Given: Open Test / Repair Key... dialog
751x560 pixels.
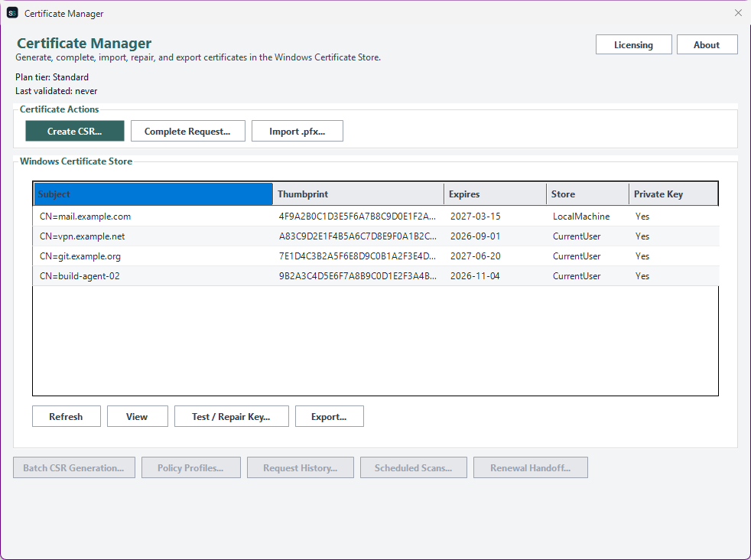Looking at the screenshot, I should pyautogui.click(x=231, y=416).
